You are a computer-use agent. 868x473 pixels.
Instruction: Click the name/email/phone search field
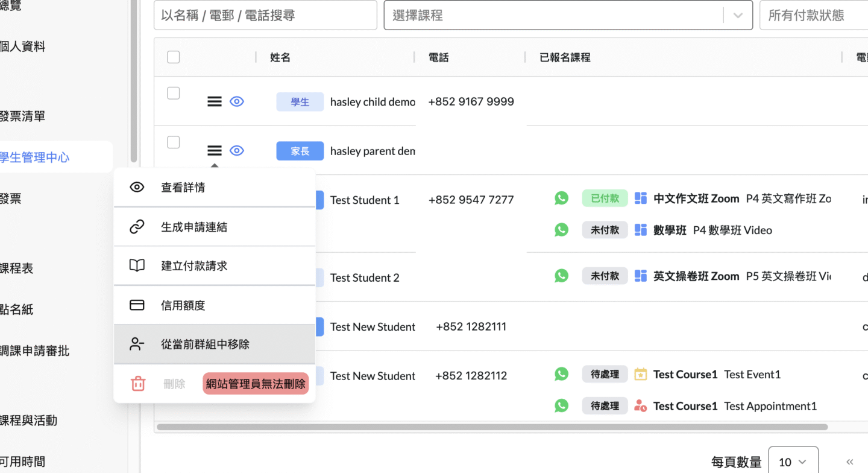click(x=265, y=16)
